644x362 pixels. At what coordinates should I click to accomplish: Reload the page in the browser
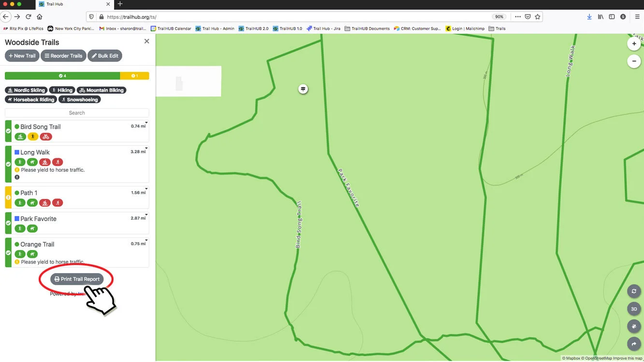click(29, 17)
